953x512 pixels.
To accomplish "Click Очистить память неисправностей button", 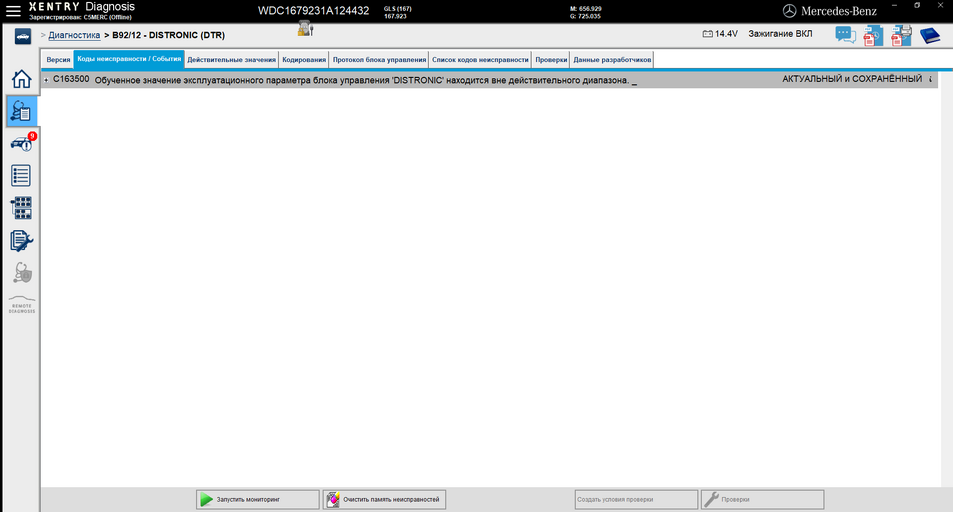I will point(385,499).
